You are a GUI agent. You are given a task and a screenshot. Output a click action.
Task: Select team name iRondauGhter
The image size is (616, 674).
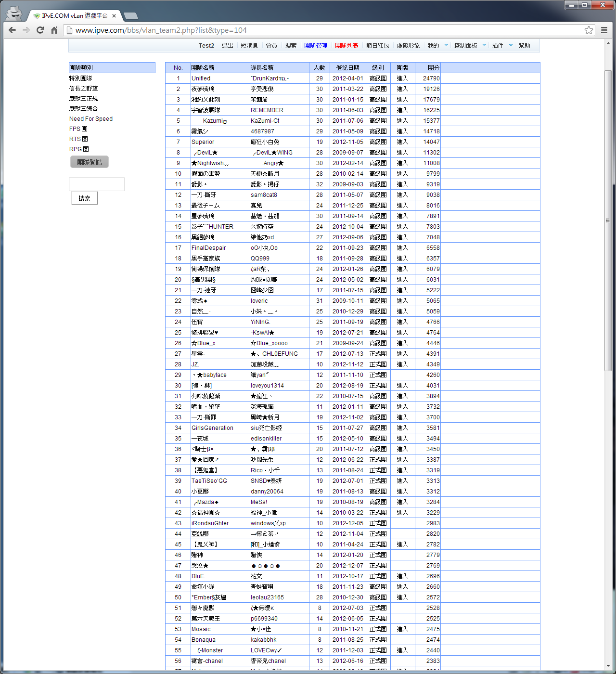pos(210,523)
